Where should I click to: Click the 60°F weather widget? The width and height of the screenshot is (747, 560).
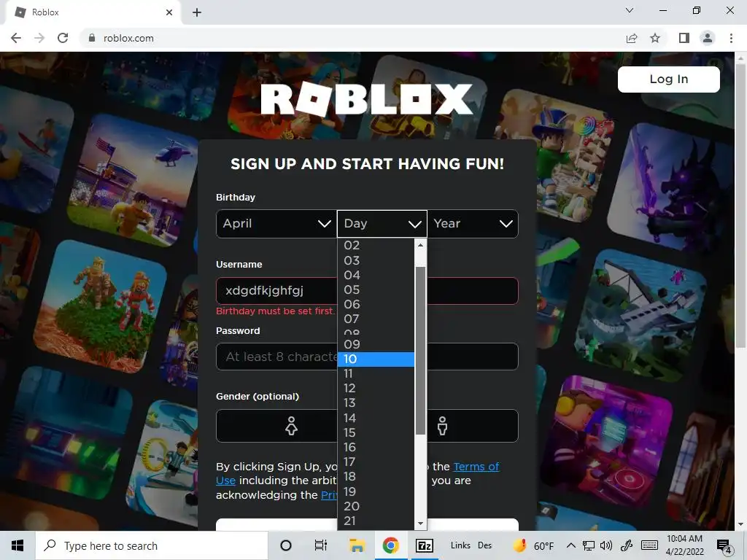point(533,545)
